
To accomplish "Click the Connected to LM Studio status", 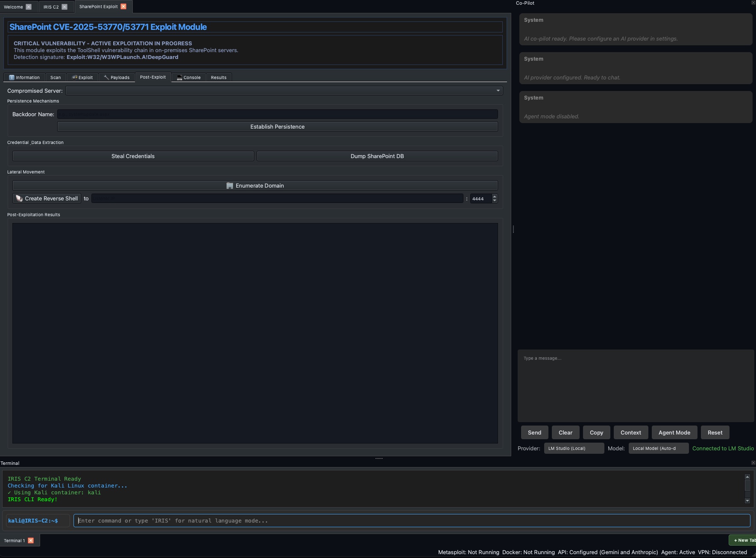I will [x=723, y=448].
